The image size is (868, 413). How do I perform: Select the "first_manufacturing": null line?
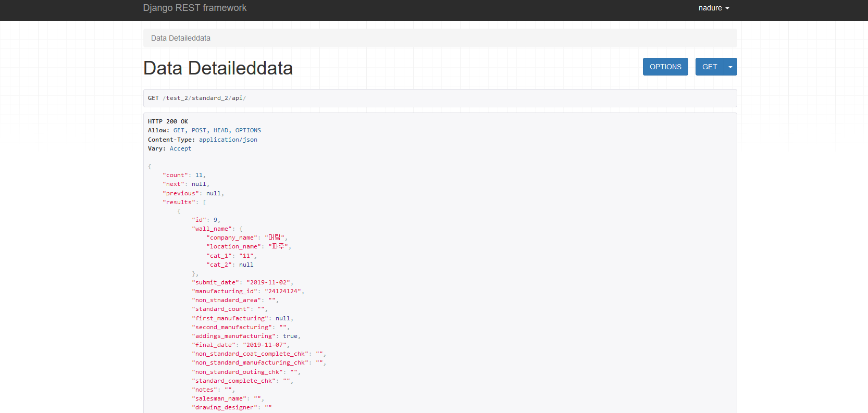(x=242, y=318)
